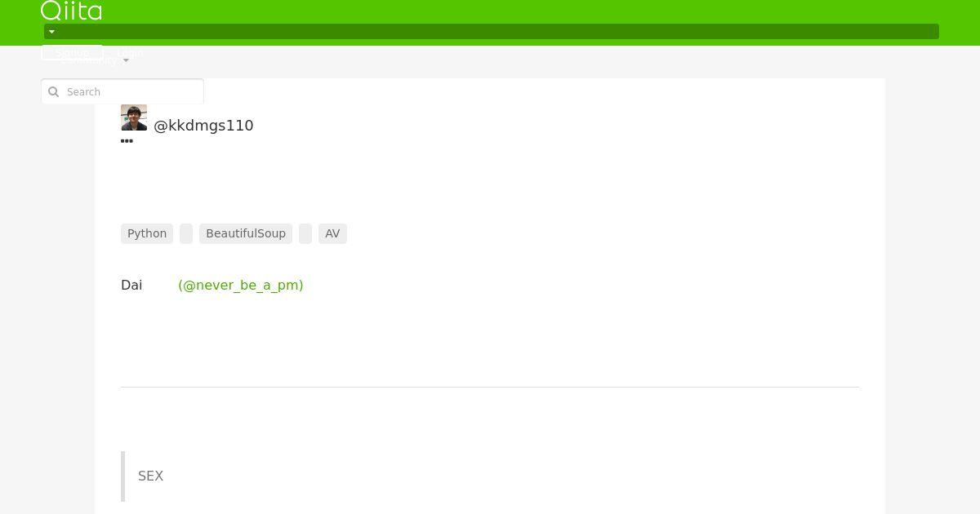View kkdmgs110's profile avatar
The height and width of the screenshot is (514, 980).
click(x=134, y=117)
